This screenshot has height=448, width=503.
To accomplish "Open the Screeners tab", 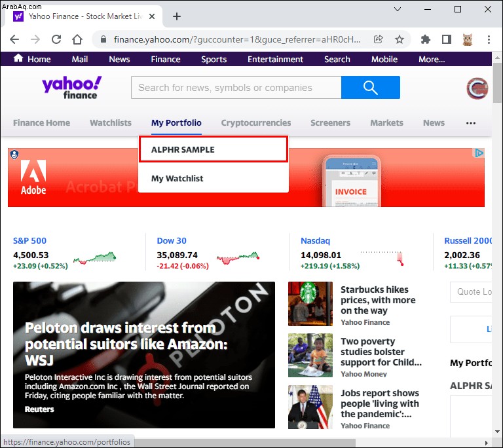I will click(330, 122).
